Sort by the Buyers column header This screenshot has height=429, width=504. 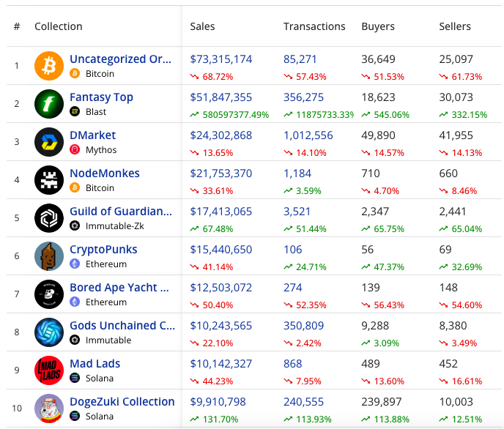pyautogui.click(x=378, y=26)
